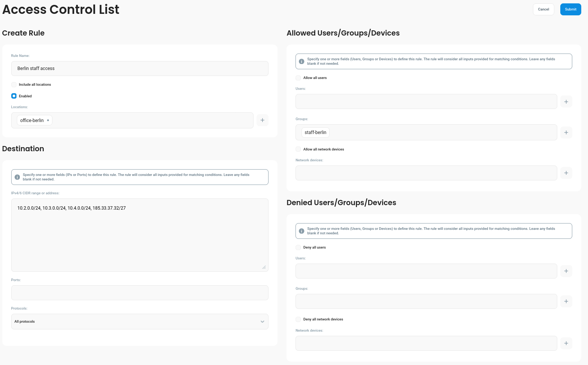This screenshot has width=588, height=365.
Task: Enable Include all locations checkbox
Action: coord(14,85)
